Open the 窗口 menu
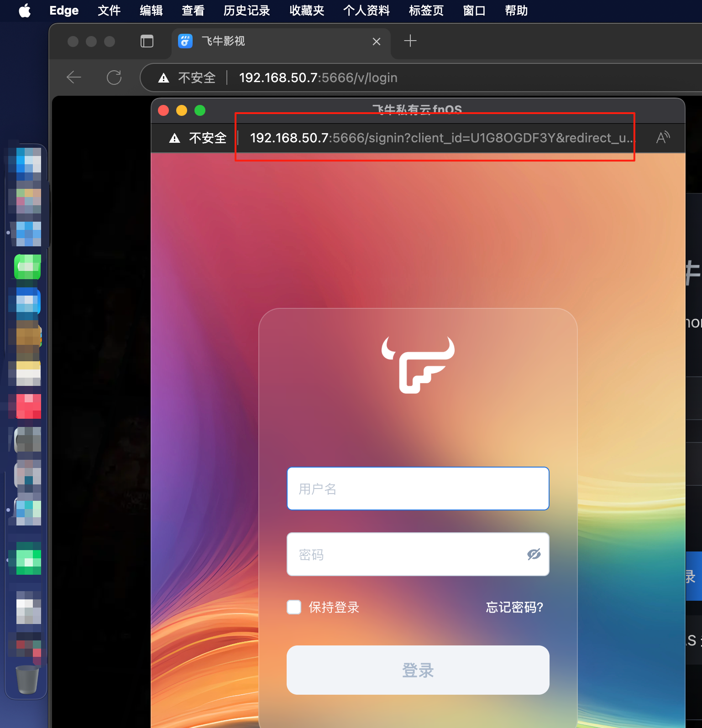This screenshot has width=702, height=728. coord(474,10)
